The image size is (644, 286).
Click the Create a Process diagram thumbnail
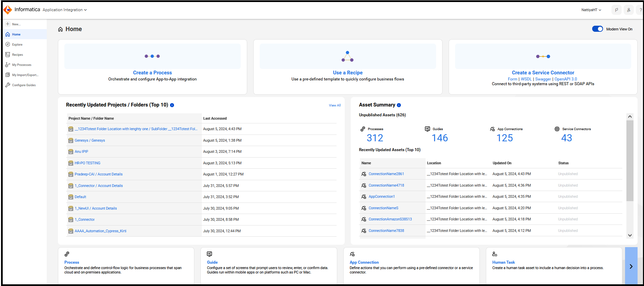pos(152,56)
